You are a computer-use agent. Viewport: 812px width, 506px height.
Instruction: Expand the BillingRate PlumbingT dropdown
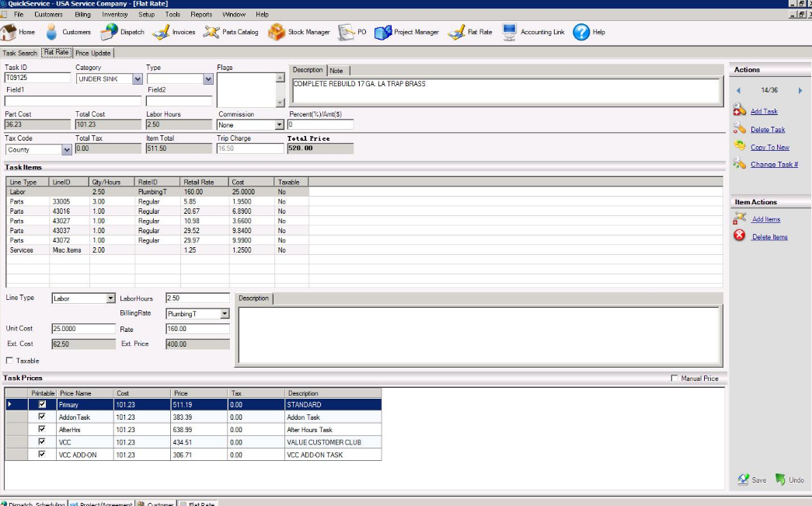225,314
